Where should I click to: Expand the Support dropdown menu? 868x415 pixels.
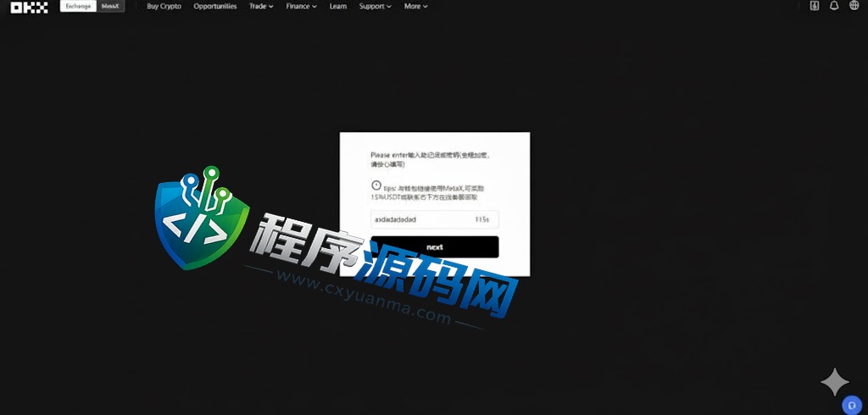click(x=375, y=7)
